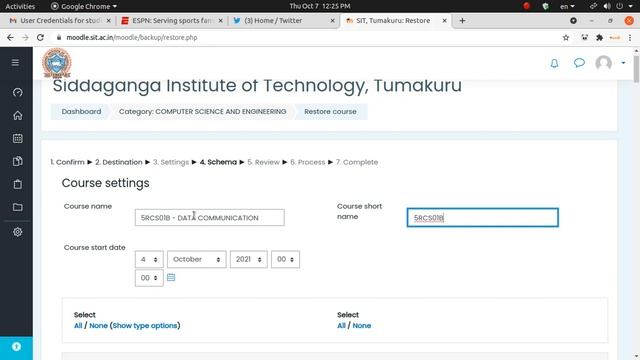Viewport: 640px width, 360px height.
Task: Open Private files sidebar documents icon
Action: (18, 161)
